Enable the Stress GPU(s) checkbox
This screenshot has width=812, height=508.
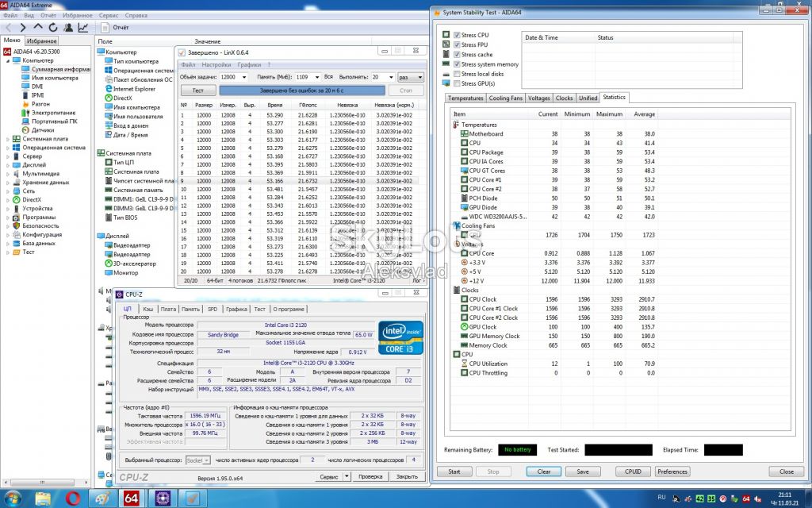coord(457,83)
